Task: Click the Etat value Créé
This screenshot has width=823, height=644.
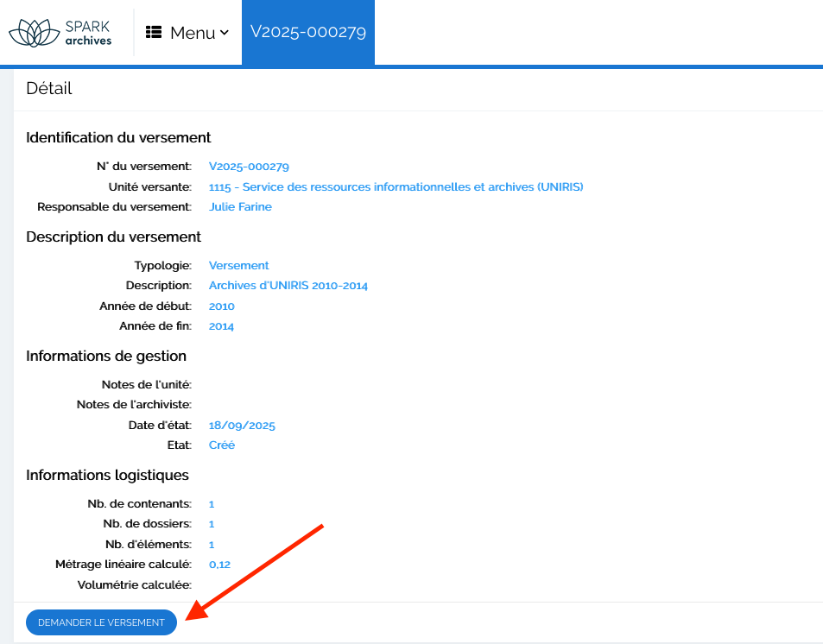Action: coord(222,445)
